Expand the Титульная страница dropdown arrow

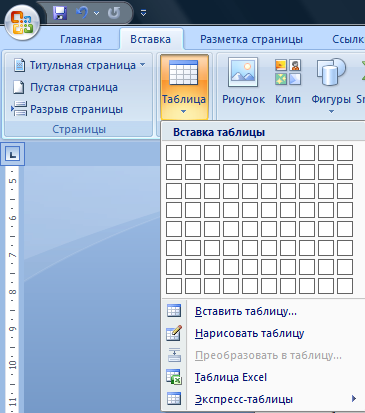pyautogui.click(x=142, y=64)
